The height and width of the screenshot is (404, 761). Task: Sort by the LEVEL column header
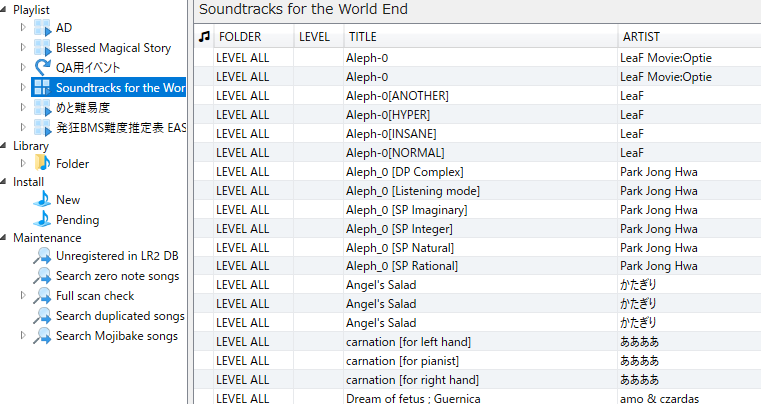(x=318, y=36)
